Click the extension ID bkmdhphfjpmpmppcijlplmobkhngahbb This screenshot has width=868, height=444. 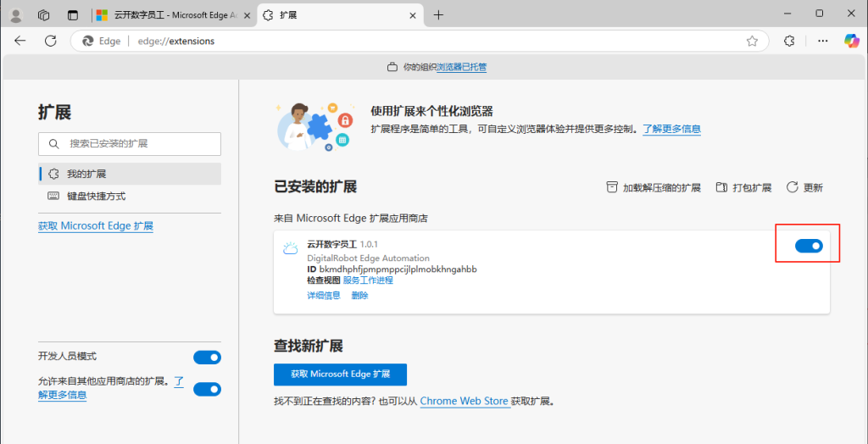(x=398, y=269)
